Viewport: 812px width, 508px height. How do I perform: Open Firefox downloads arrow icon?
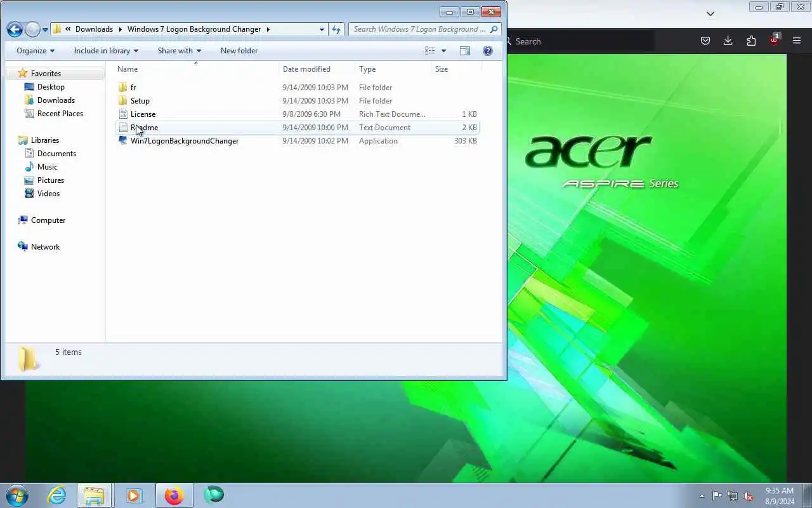(x=728, y=41)
